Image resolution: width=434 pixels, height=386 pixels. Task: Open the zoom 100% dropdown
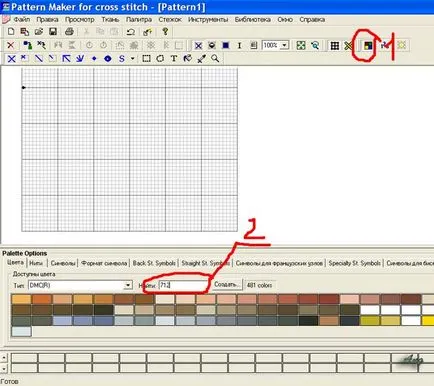pos(284,45)
